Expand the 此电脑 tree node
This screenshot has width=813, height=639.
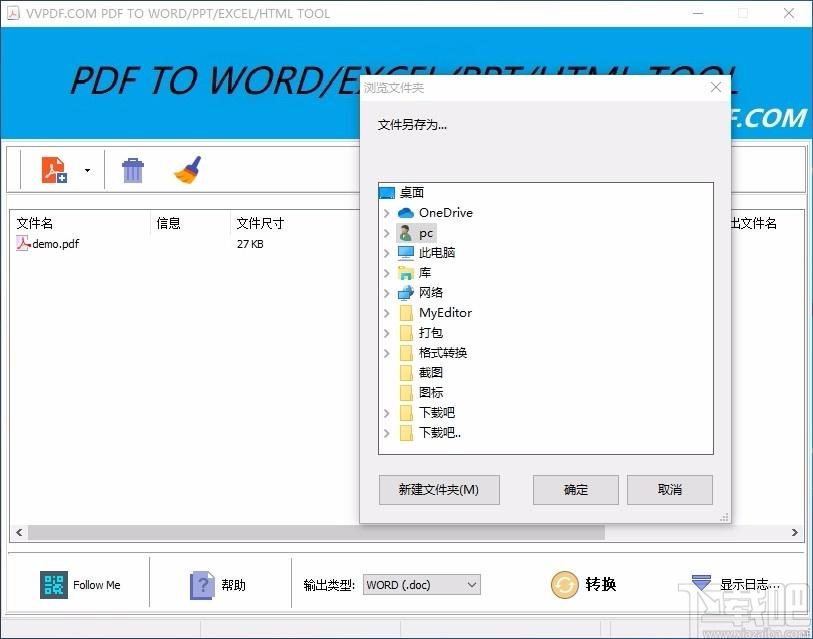click(x=386, y=253)
